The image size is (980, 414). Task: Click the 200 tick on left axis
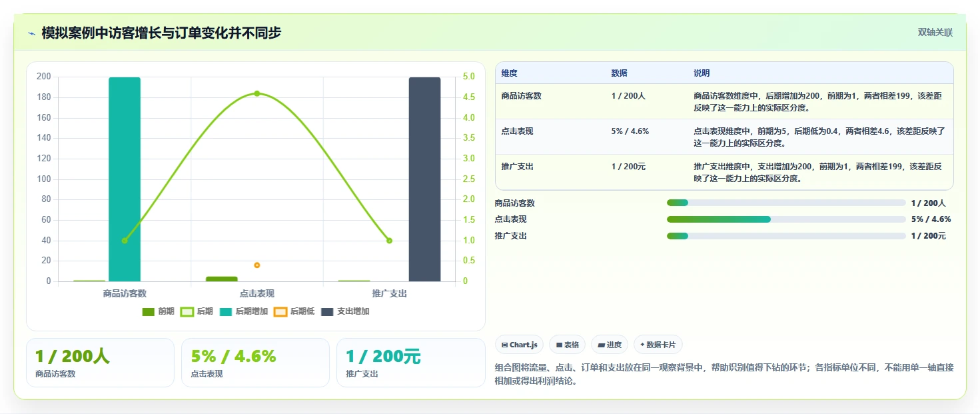coord(44,77)
